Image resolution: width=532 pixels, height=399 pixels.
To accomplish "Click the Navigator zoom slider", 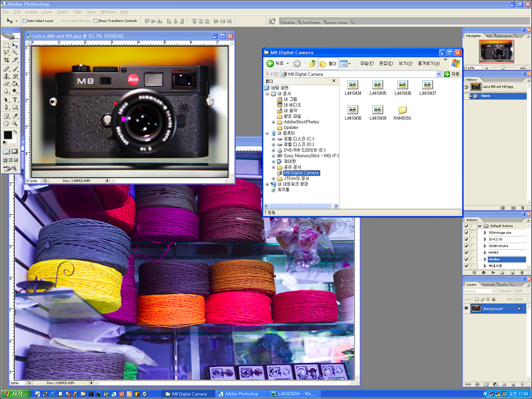I will point(502,68).
